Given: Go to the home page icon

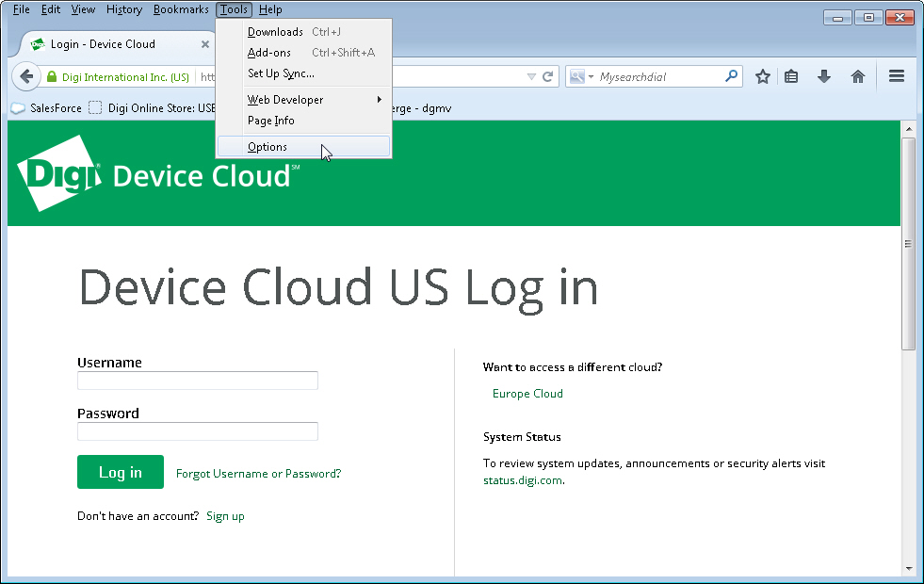Looking at the screenshot, I should 858,77.
